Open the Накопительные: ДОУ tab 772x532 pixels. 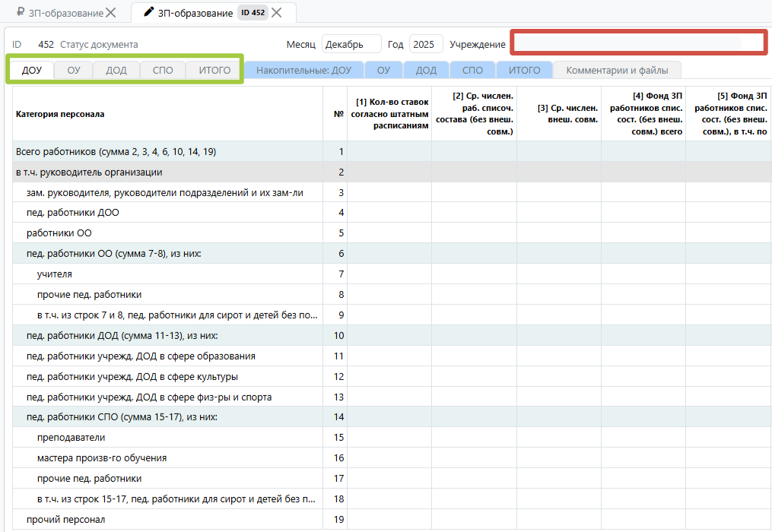pos(303,71)
